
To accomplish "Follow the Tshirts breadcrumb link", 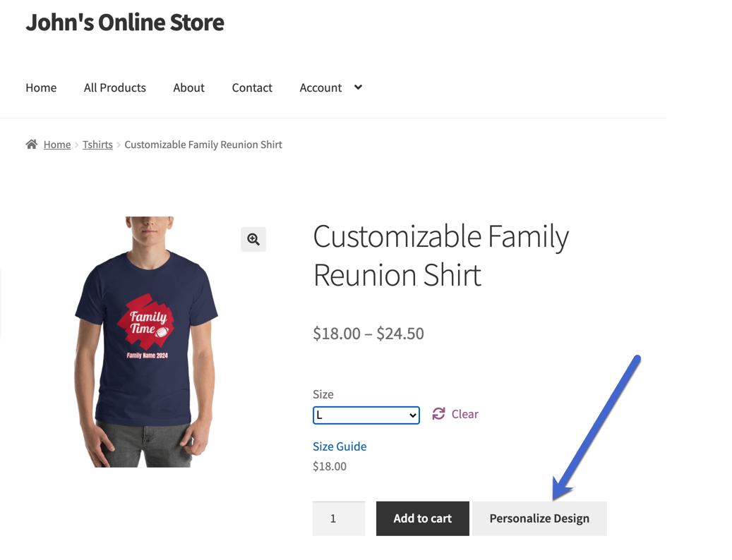I will (x=97, y=144).
